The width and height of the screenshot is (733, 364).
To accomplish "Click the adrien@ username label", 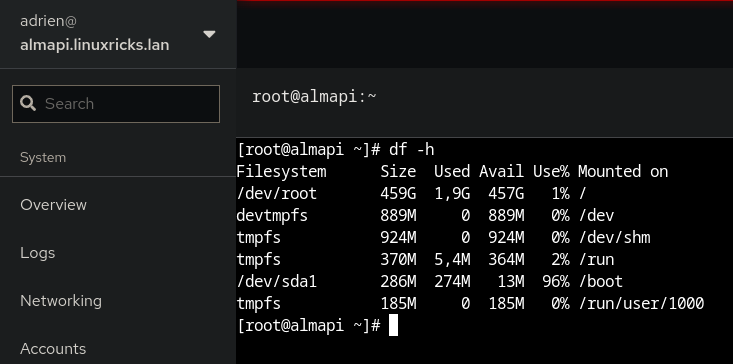I will click(48, 21).
